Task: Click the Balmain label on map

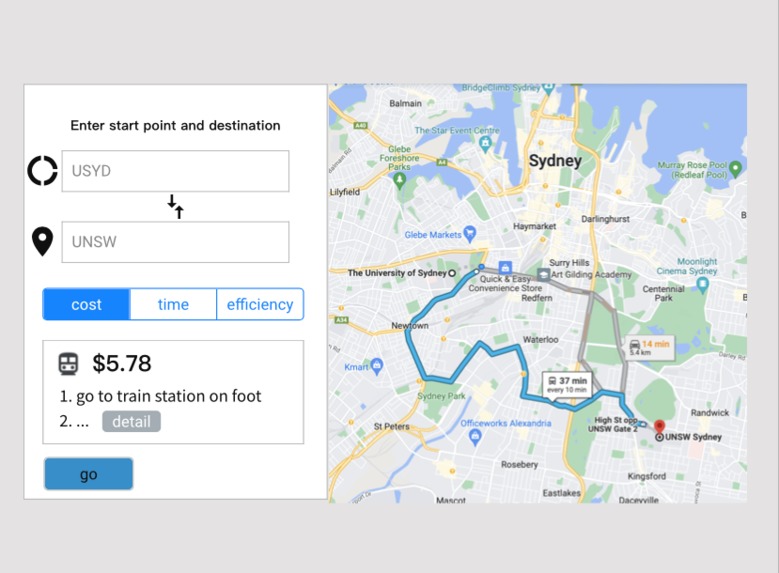Action: (x=405, y=103)
